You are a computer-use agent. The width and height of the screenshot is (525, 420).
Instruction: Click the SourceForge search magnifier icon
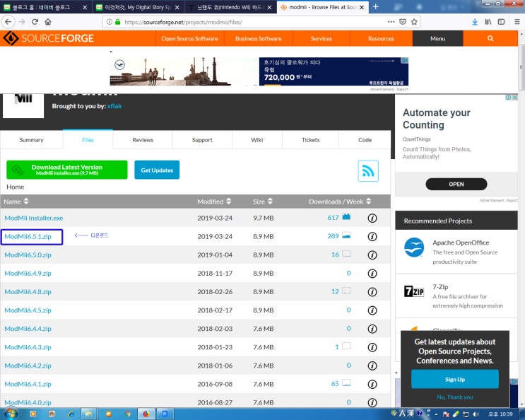coord(490,38)
